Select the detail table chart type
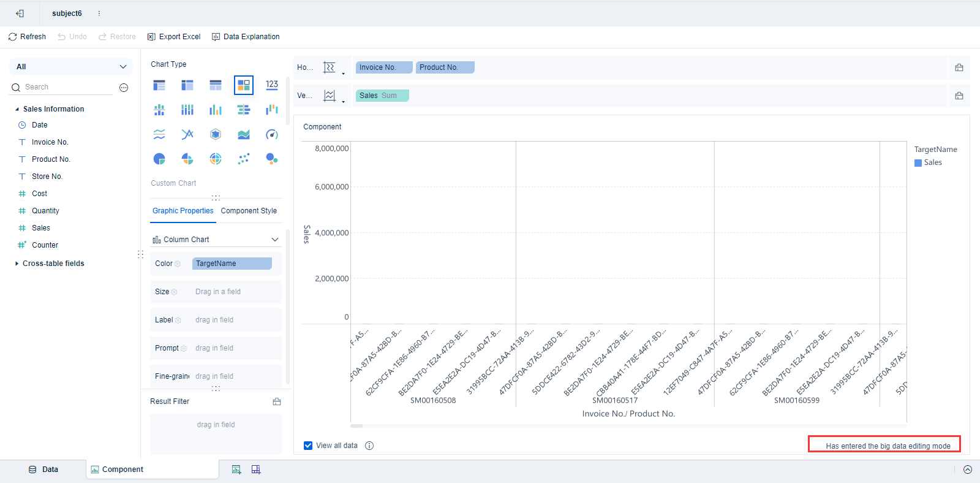Image resolution: width=980 pixels, height=483 pixels. point(216,85)
